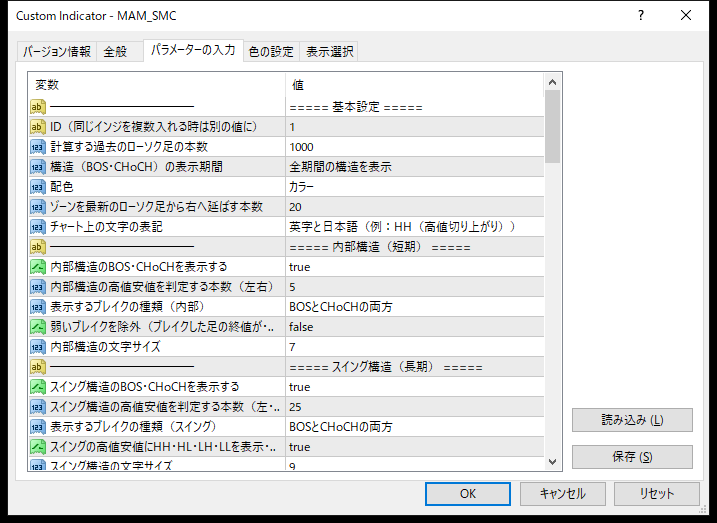The image size is (717, 523).
Task: Select the 配色 parameter label
Action: 62,187
